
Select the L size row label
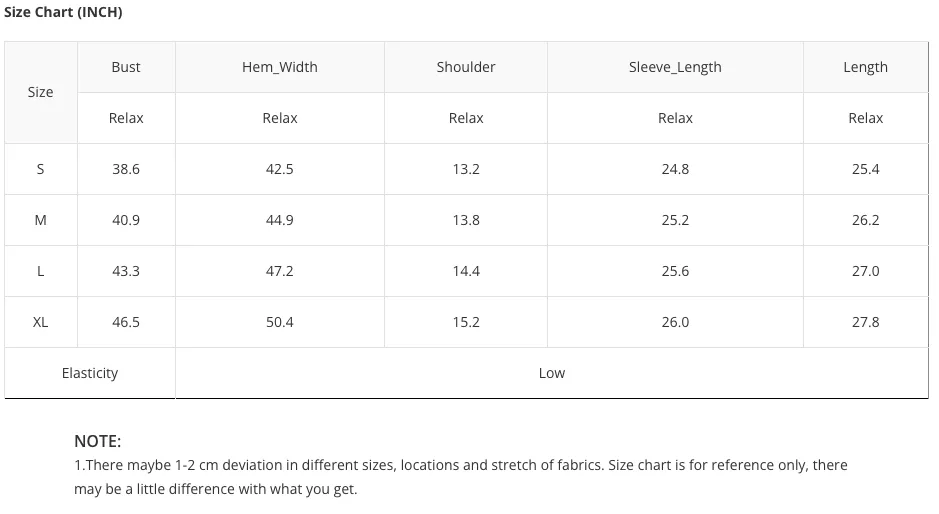point(40,271)
